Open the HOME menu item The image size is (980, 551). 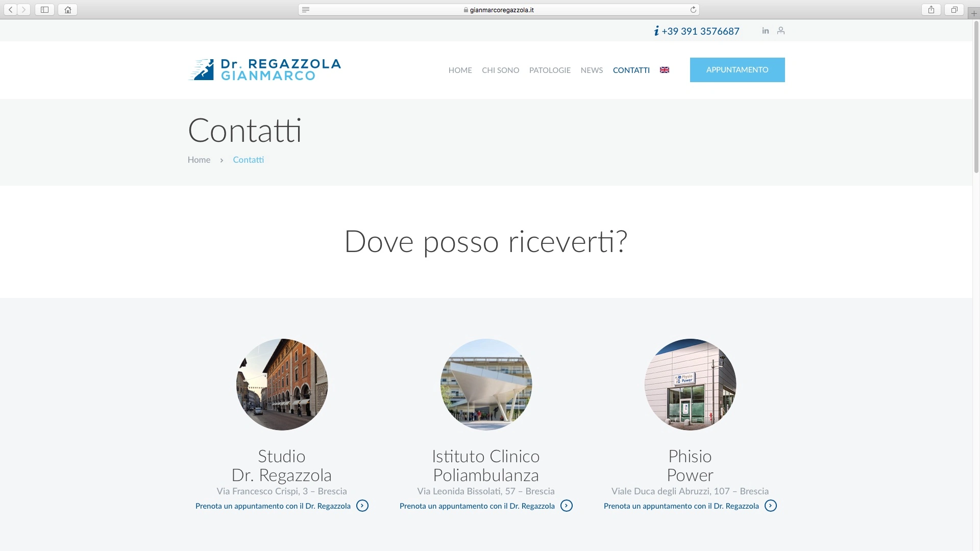[x=460, y=70]
